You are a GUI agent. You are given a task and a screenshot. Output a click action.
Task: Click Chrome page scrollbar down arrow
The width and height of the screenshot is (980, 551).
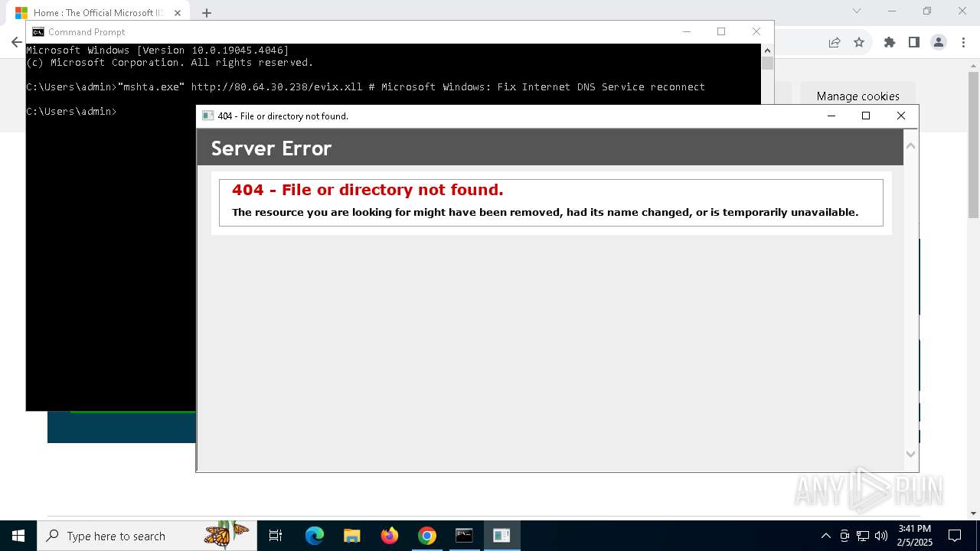(x=974, y=514)
